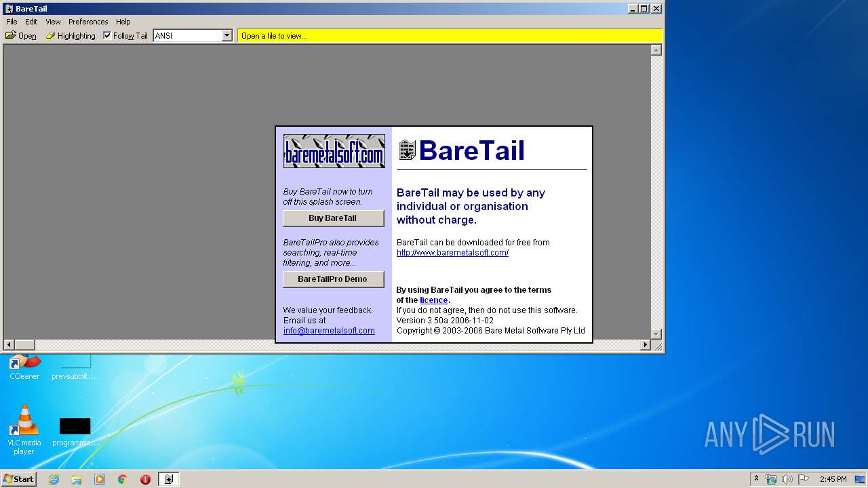The width and height of the screenshot is (868, 488).
Task: Open the Help menu
Action: tap(123, 22)
